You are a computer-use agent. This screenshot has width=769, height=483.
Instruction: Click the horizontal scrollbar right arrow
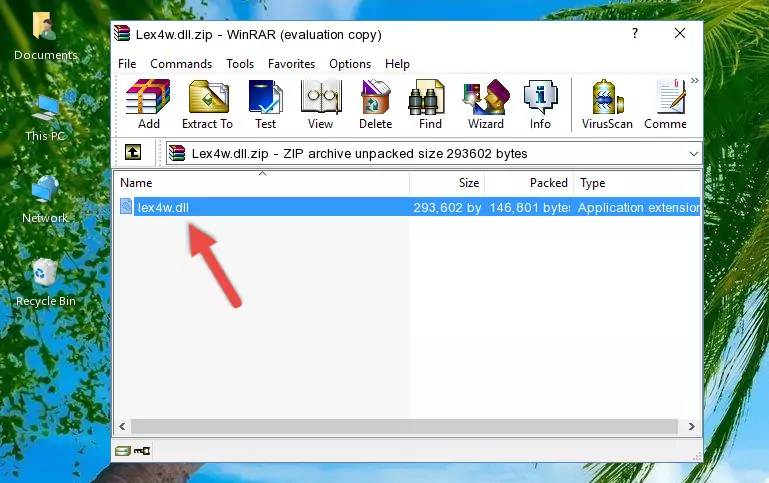(x=692, y=426)
